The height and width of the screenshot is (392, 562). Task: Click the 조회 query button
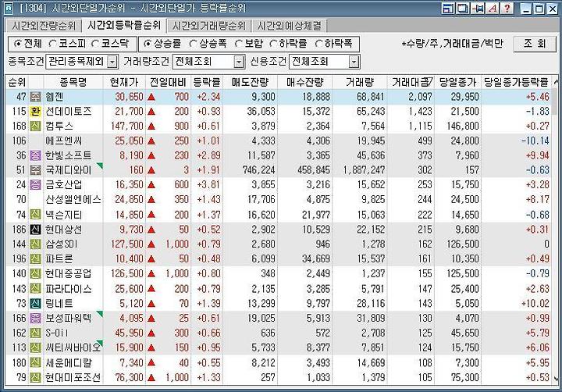click(535, 44)
